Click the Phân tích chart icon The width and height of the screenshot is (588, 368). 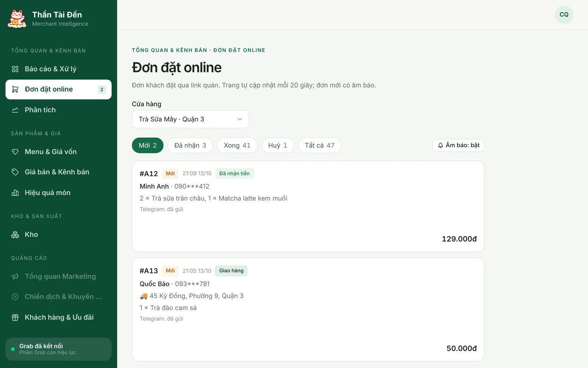15,110
